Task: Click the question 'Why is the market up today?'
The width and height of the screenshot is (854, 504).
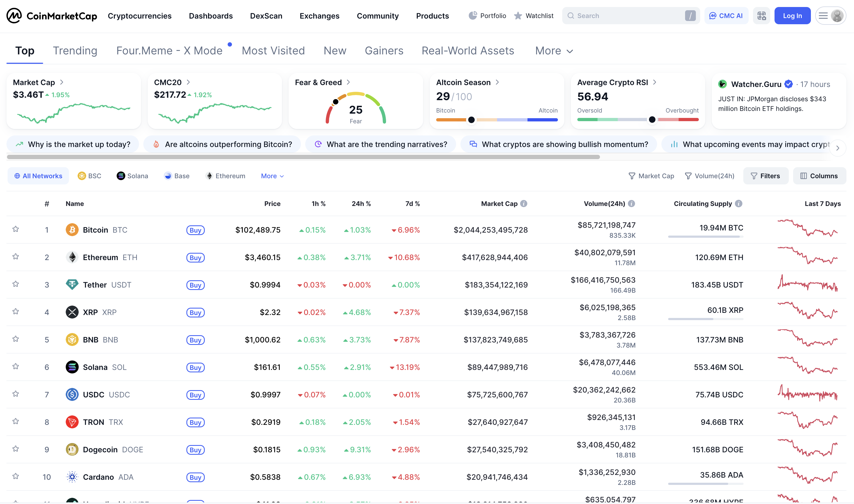Action: pos(73,144)
